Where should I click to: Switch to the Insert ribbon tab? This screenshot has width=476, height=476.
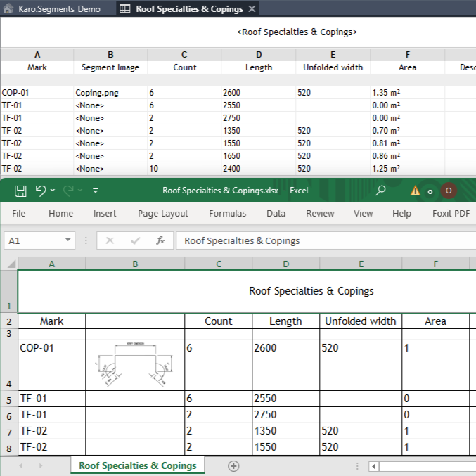[105, 214]
